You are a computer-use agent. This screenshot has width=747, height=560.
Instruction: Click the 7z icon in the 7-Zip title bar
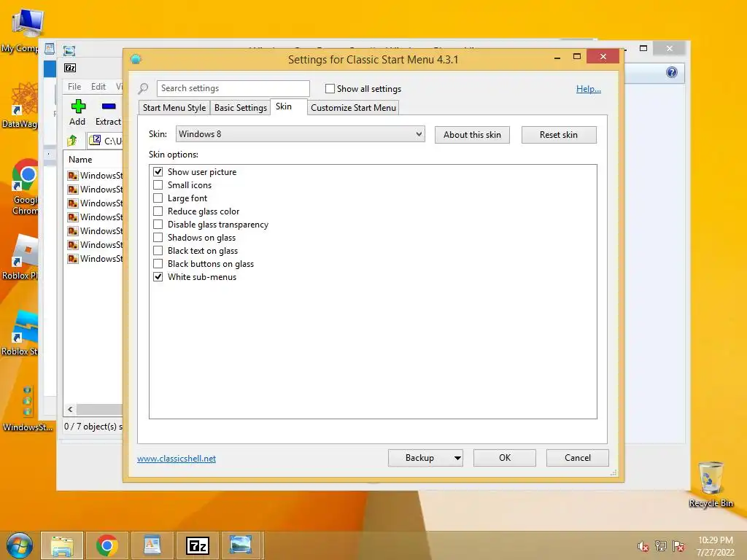pos(70,68)
